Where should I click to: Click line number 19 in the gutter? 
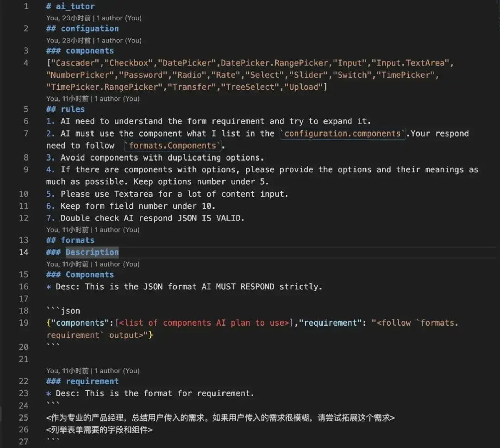24,323
